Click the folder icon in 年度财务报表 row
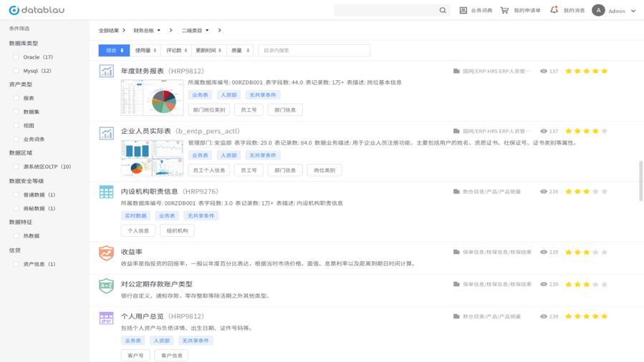The width and height of the screenshot is (644, 362). [x=456, y=71]
